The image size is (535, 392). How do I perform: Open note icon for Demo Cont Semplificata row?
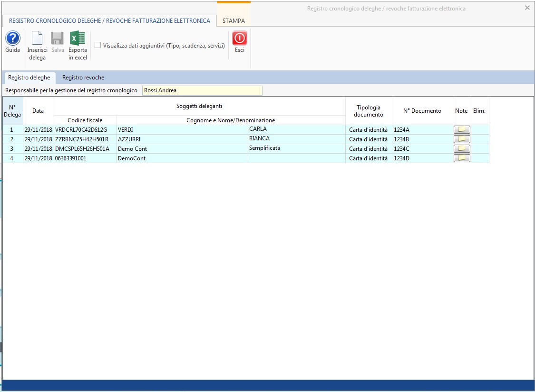[462, 149]
